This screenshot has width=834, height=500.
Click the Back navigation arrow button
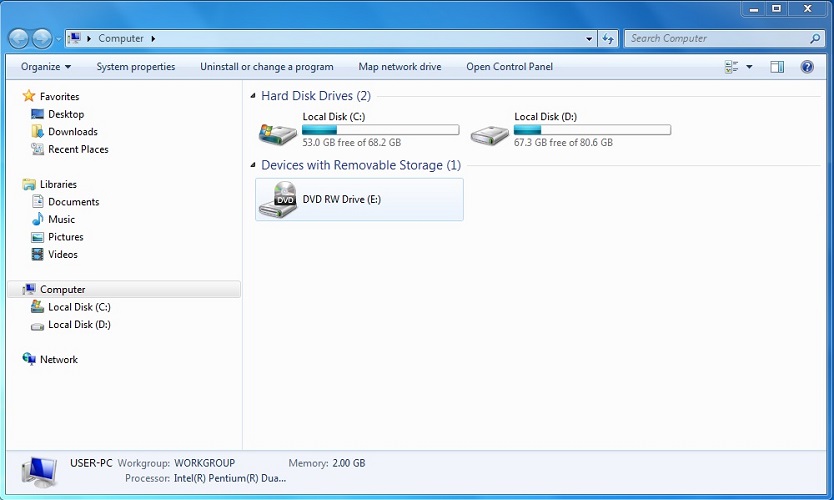coord(19,38)
